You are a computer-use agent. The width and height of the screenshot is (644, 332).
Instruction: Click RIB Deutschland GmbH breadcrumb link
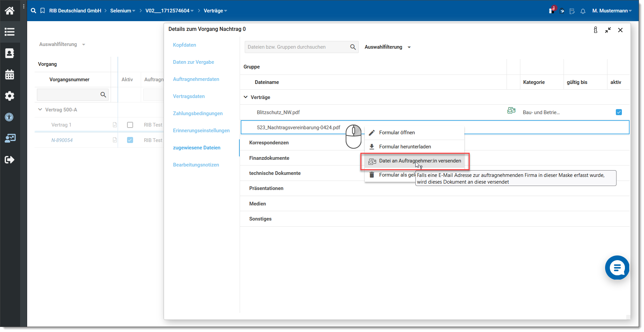pos(75,11)
